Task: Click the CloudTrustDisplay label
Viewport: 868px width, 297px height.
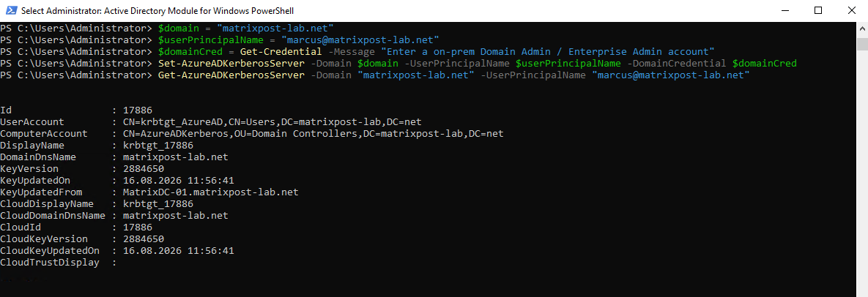Action: 50,262
